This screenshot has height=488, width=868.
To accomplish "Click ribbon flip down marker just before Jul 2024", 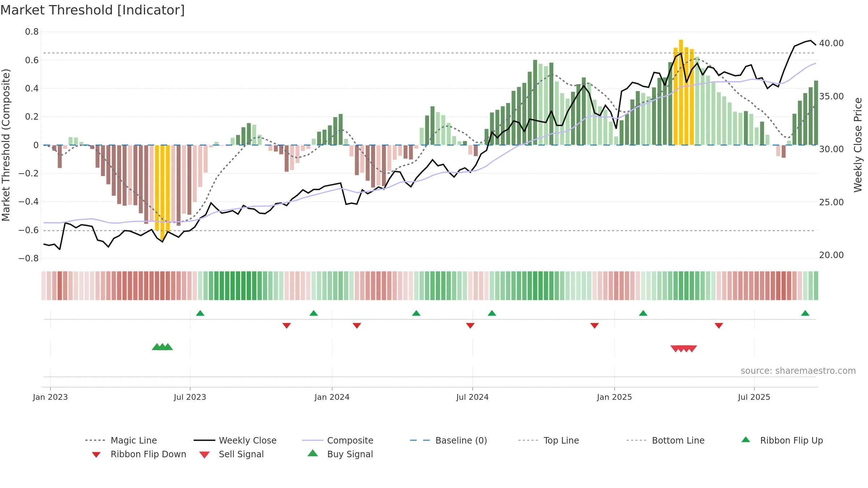I will click(x=470, y=326).
